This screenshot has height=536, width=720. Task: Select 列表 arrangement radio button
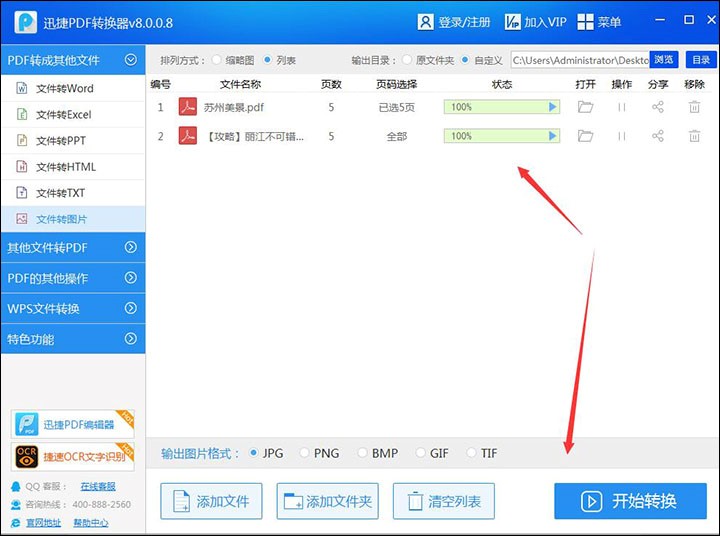pos(267,60)
